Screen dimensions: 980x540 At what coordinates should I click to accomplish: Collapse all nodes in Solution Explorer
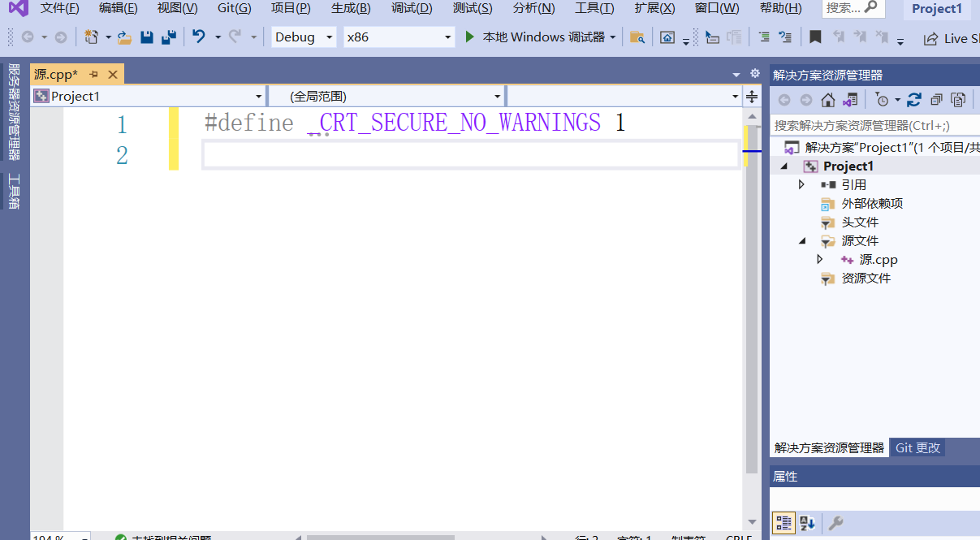(935, 98)
